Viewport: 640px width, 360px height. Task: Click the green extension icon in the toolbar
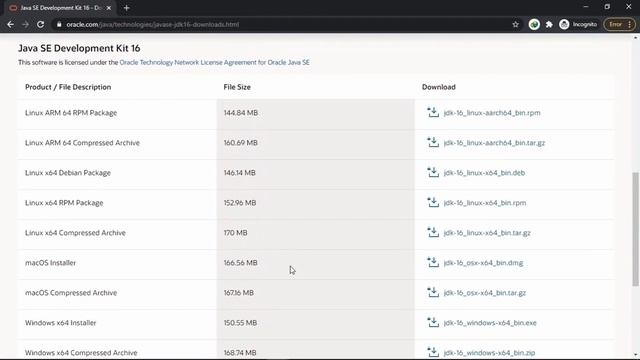click(x=534, y=24)
